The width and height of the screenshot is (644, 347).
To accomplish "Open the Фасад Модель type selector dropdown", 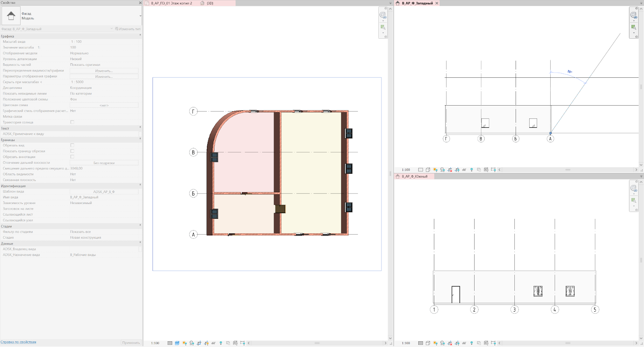I will tap(140, 16).
